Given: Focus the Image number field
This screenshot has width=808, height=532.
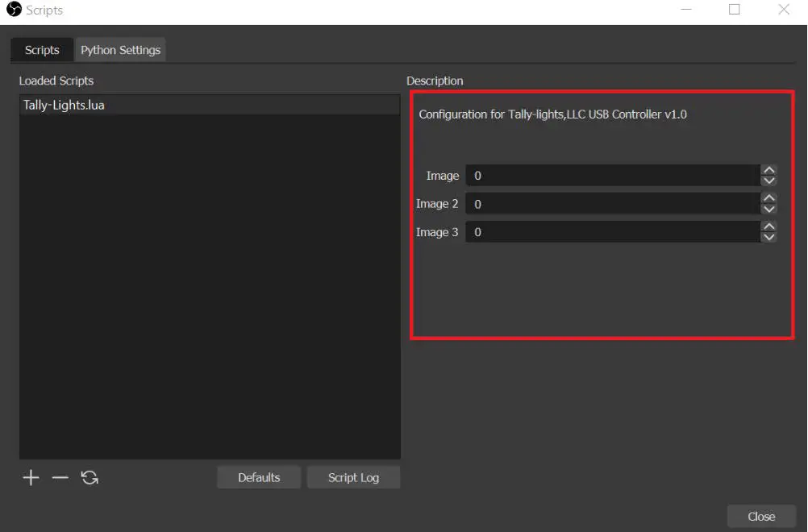Looking at the screenshot, I should [x=613, y=176].
